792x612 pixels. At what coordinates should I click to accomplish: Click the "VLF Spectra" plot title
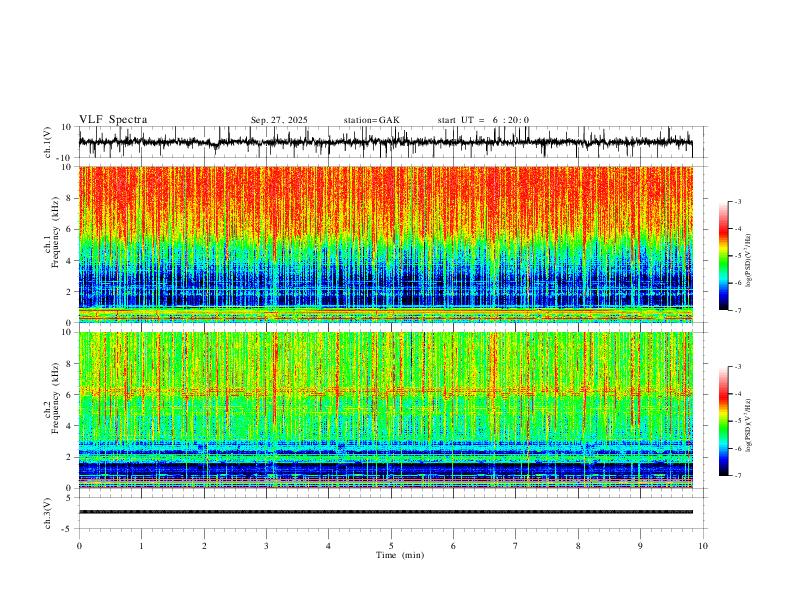click(113, 120)
